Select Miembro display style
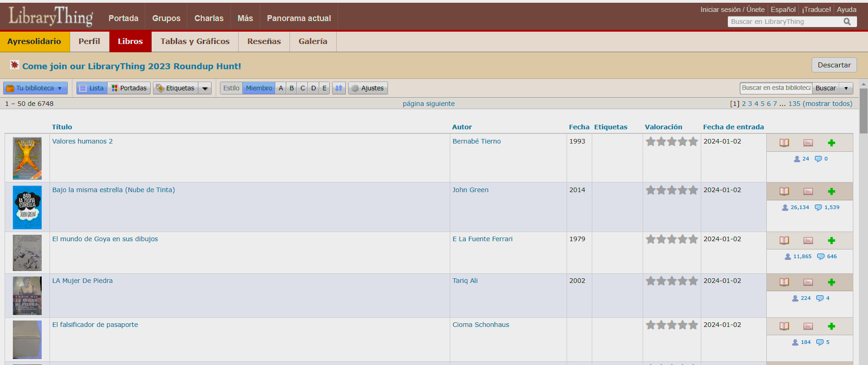868x365 pixels. (x=259, y=88)
